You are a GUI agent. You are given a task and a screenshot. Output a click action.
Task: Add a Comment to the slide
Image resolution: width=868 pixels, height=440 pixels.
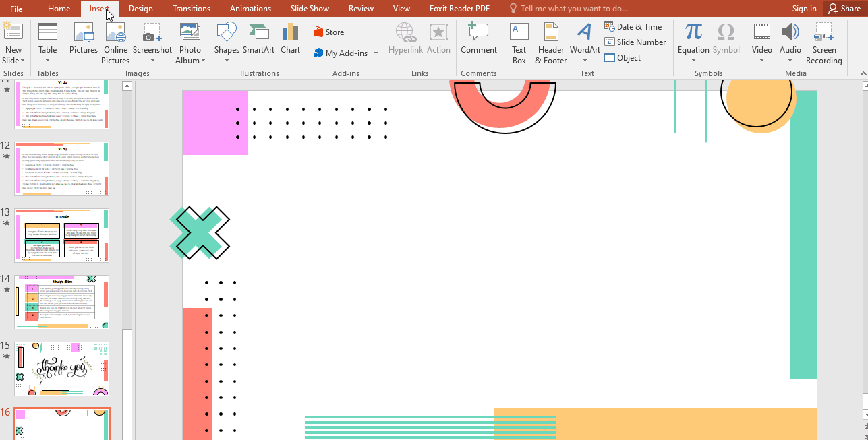point(479,40)
